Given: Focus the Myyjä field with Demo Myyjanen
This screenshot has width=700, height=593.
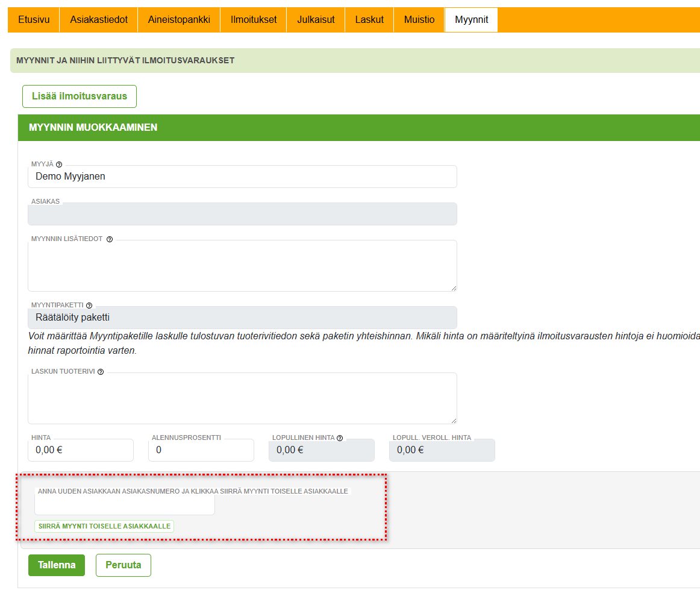Looking at the screenshot, I should pos(242,177).
